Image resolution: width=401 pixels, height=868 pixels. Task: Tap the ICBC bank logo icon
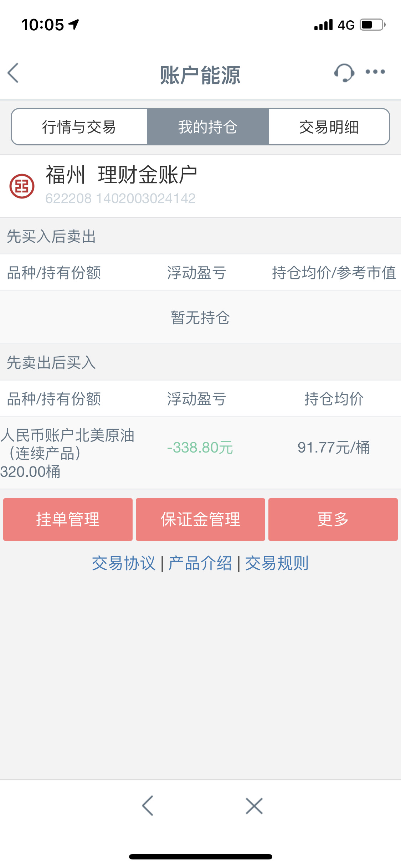pyautogui.click(x=22, y=186)
